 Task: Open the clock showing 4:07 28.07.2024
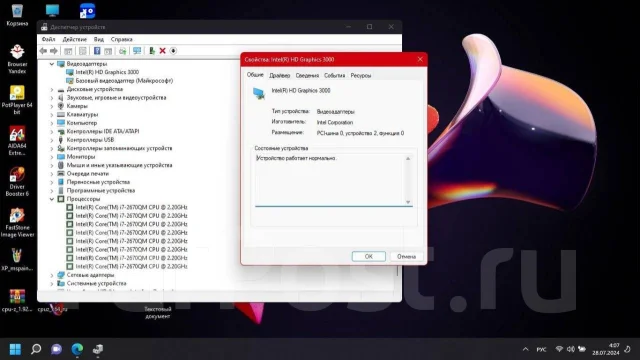pos(606,349)
